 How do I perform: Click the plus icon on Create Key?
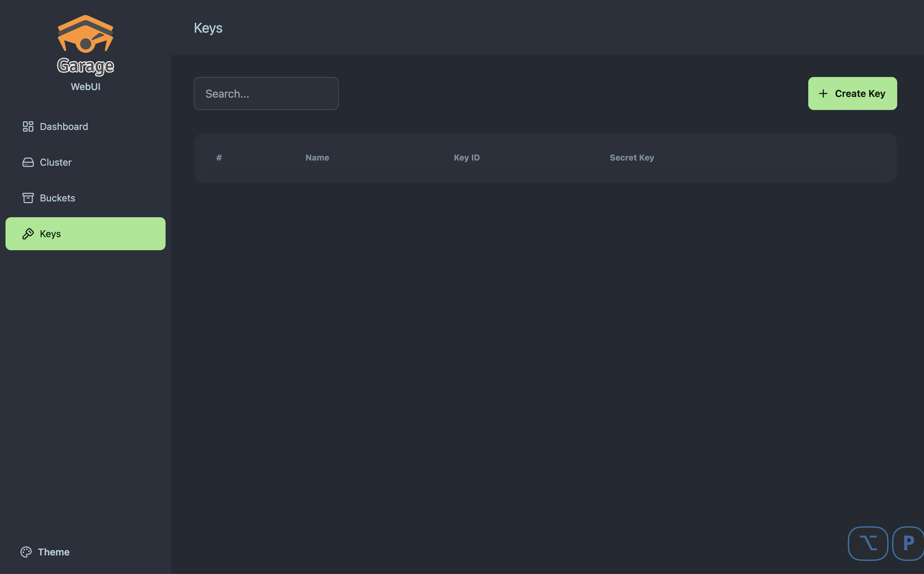[823, 94]
